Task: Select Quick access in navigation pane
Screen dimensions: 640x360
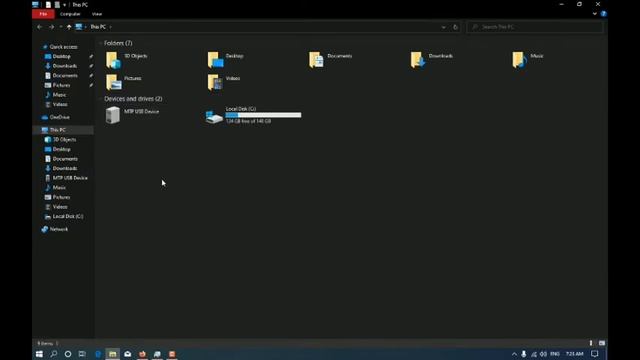Action: pyautogui.click(x=63, y=47)
